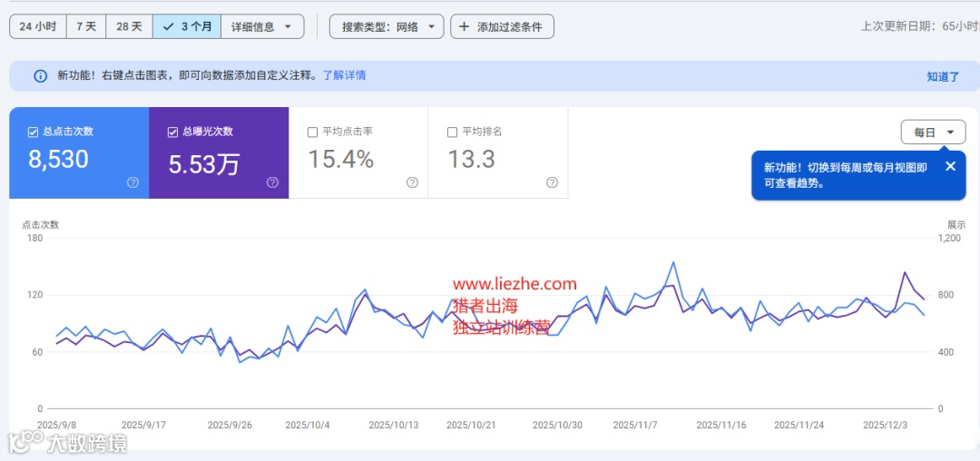Click the 点击次数 axis title

point(41,225)
